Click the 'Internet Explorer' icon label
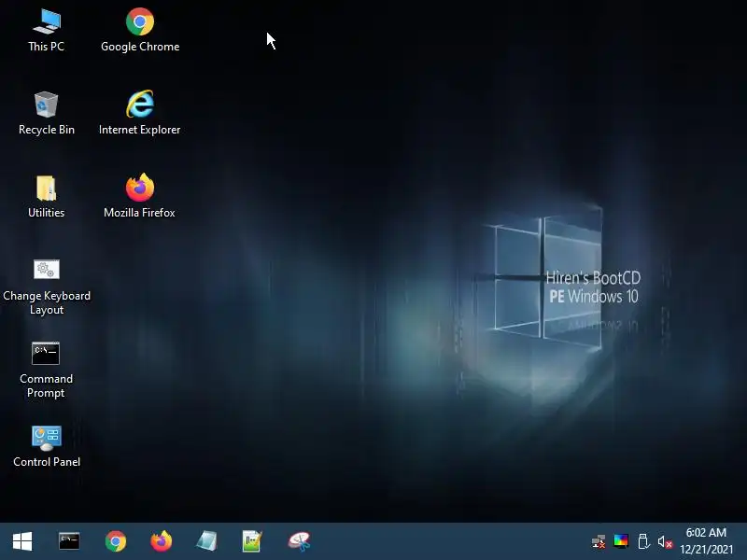The image size is (747, 560). (x=139, y=130)
